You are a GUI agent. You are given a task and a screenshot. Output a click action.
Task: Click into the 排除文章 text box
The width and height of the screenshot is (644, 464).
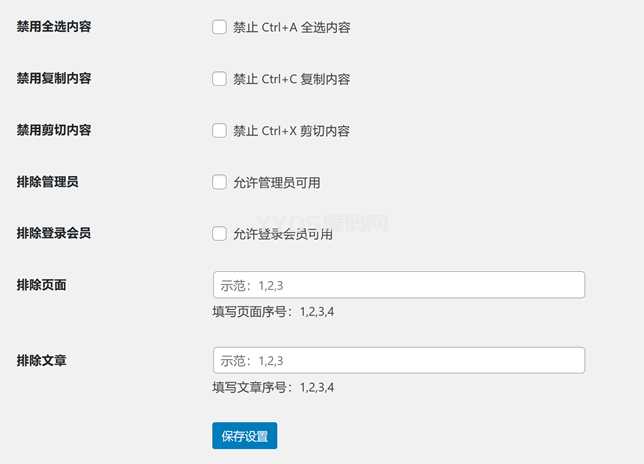(x=398, y=360)
